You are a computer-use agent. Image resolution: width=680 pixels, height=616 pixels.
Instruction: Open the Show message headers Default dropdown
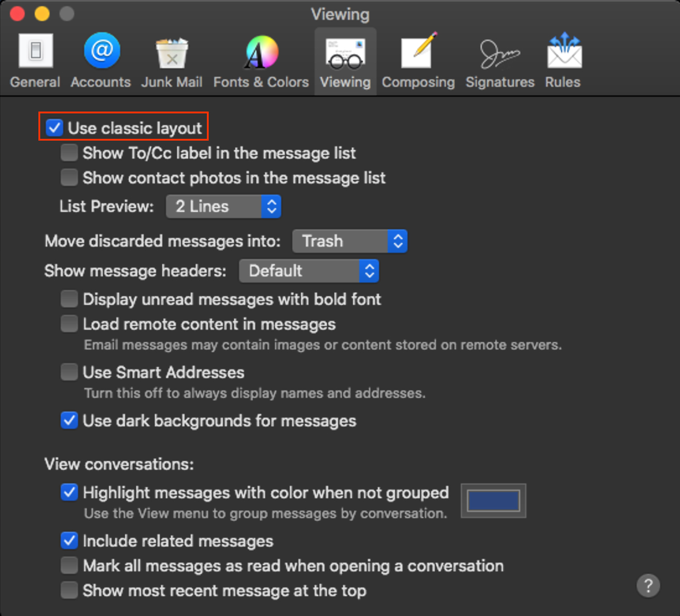[x=309, y=271]
